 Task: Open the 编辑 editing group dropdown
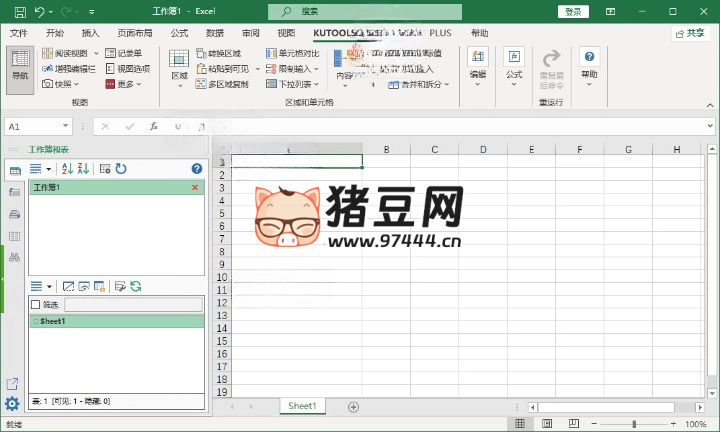pos(478,68)
